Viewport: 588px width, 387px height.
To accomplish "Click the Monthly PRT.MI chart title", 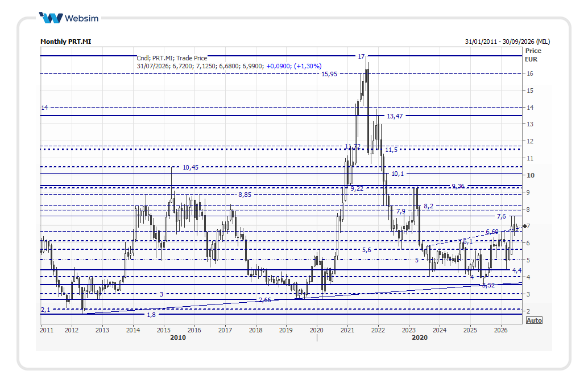I will pos(65,42).
